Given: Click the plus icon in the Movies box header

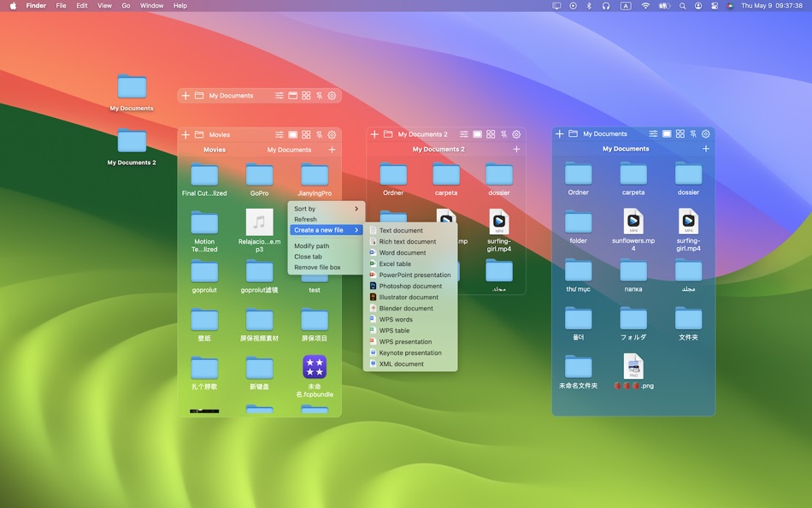Looking at the screenshot, I should (185, 134).
